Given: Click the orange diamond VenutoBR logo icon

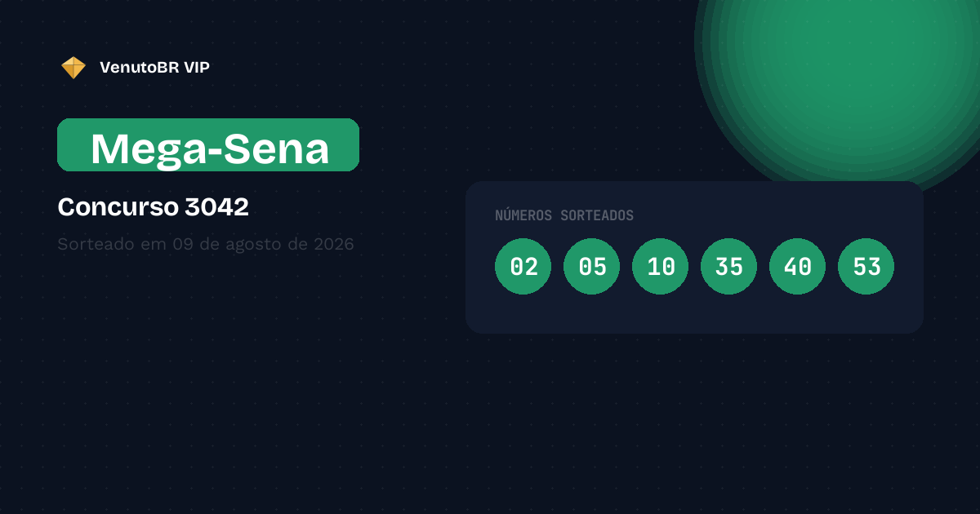Looking at the screenshot, I should (73, 68).
